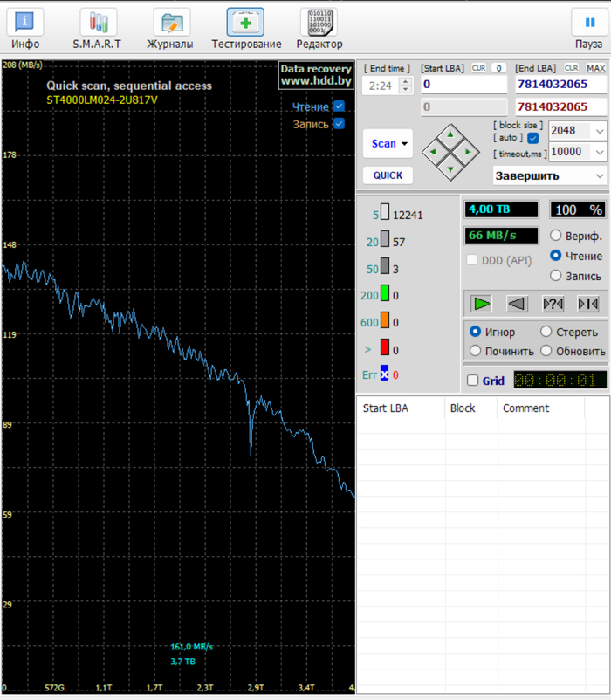
Task: Click the orange 600 ms block swatch
Action: click(x=385, y=320)
